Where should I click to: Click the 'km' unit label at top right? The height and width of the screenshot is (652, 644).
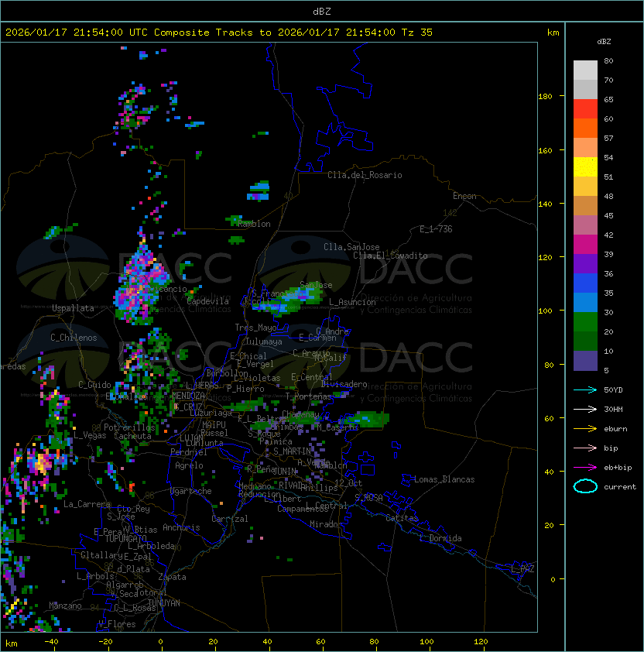coord(553,33)
